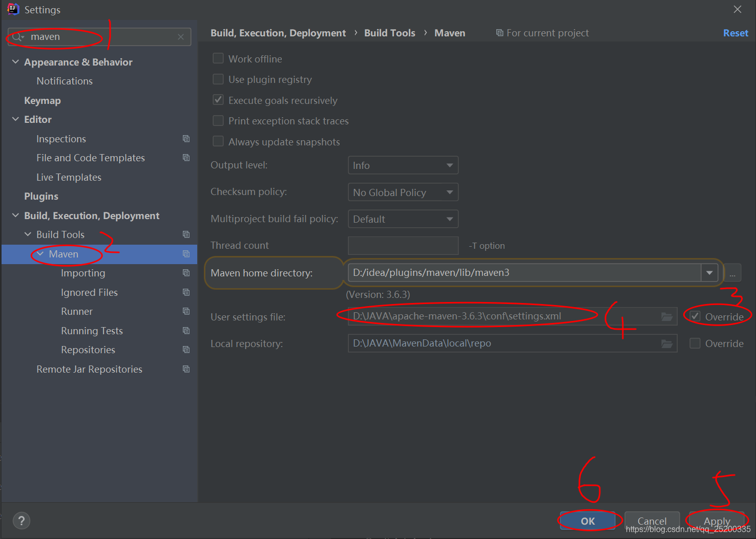Image resolution: width=756 pixels, height=539 pixels.
Task: Open the Plugins settings page
Action: point(41,196)
